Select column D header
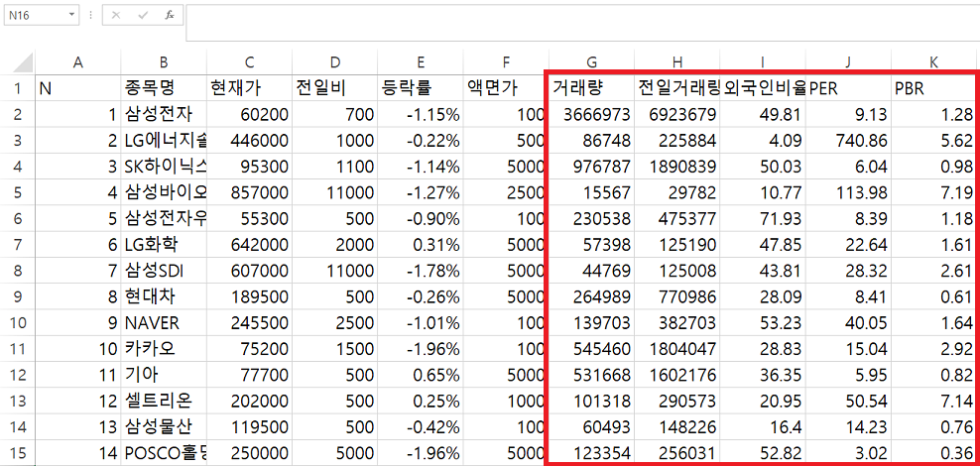Viewport: 980px width, 466px height. pos(335,61)
